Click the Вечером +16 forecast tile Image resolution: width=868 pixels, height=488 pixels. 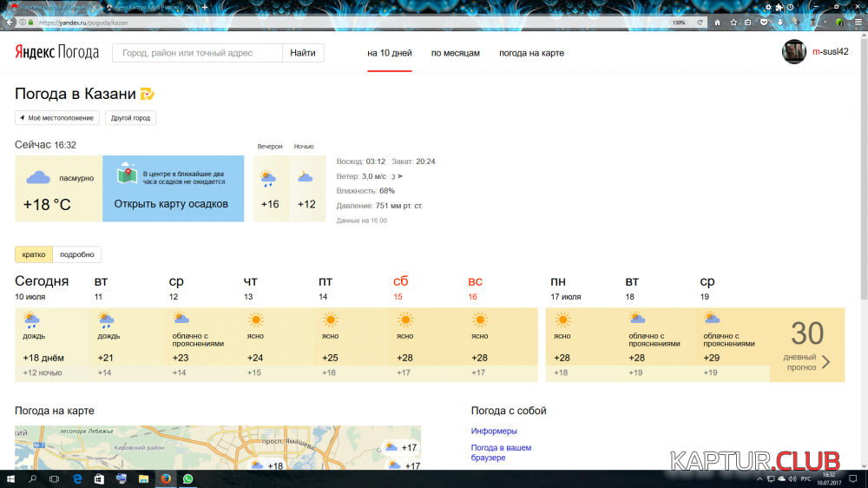tap(270, 189)
